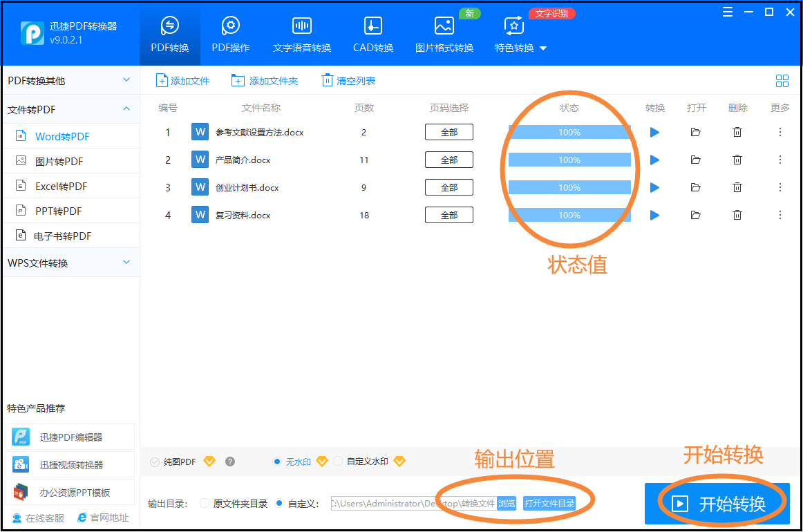Open page selection 全部 for 参考文献设置方法.docx
The image size is (803, 532).
point(449,132)
